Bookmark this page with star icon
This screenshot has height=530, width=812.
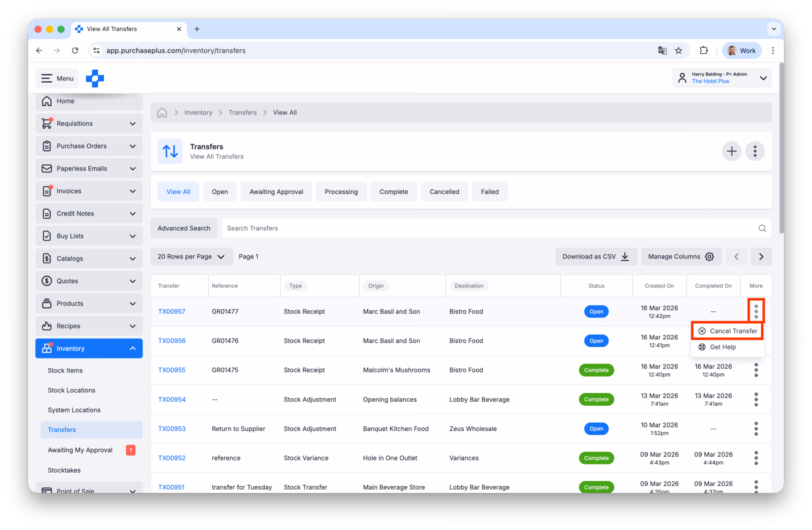(x=678, y=50)
